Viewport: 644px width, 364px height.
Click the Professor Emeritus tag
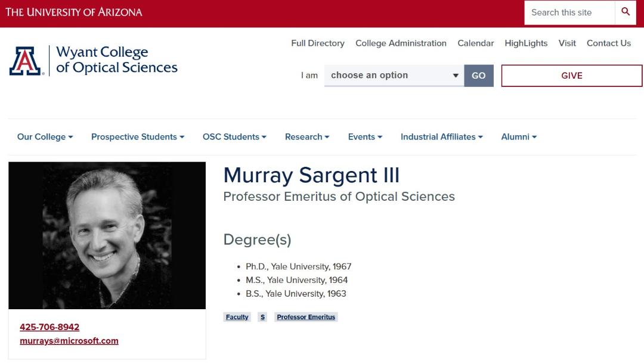(x=306, y=317)
